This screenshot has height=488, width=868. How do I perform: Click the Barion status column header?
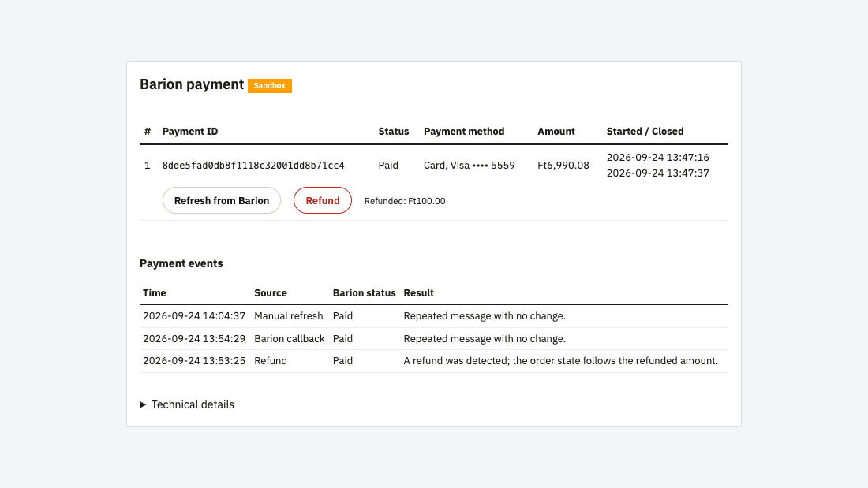point(365,292)
